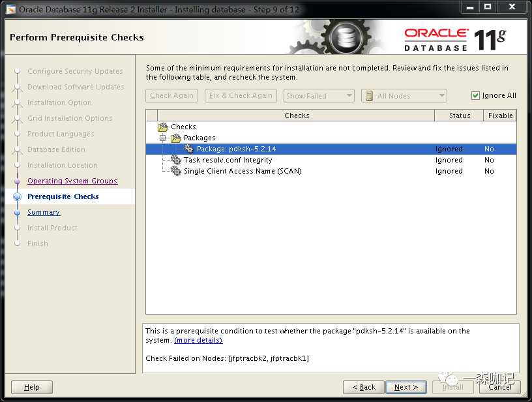Screen dimensions: 532x402
Task: Open the Summary step link
Action: pos(44,212)
